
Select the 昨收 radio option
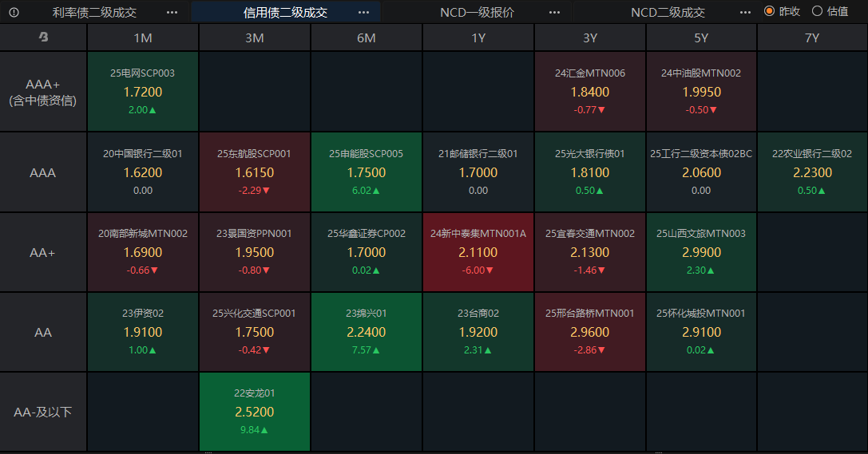(783, 11)
